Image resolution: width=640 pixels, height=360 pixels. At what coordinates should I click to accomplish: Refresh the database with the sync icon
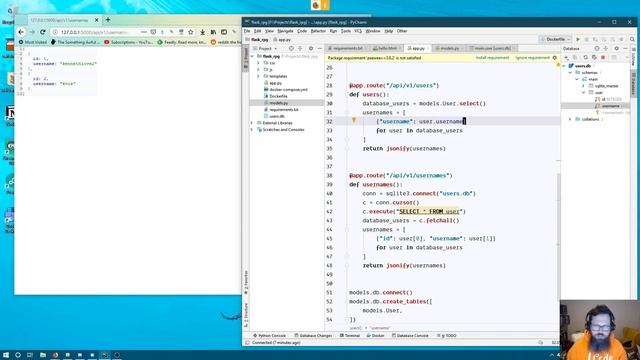(x=585, y=58)
